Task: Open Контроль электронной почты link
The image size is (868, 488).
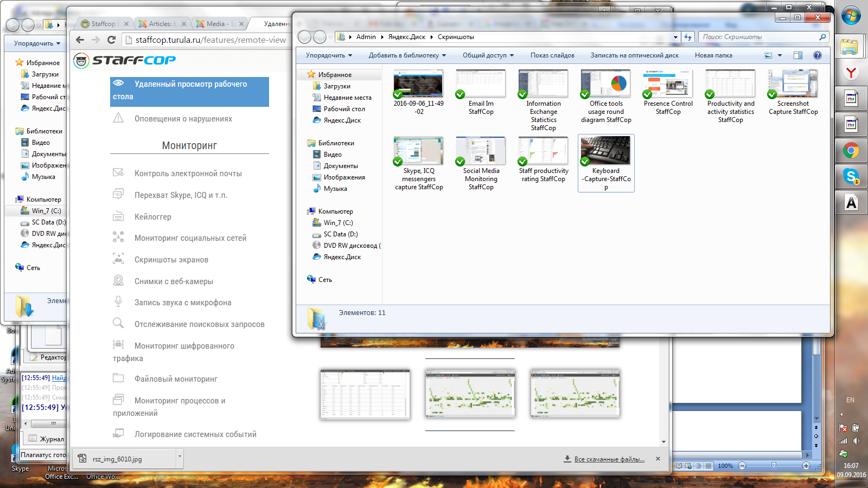Action: tap(188, 174)
